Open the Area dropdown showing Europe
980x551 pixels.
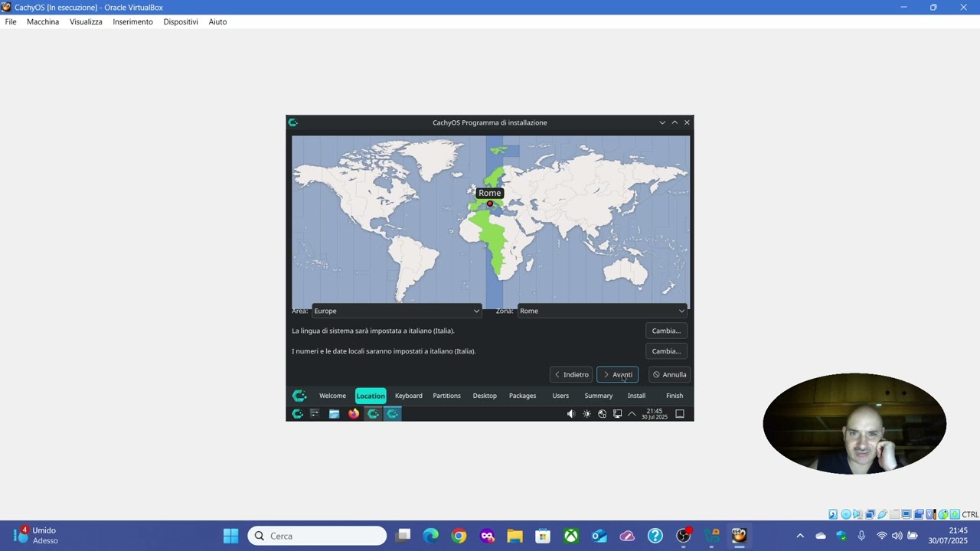pyautogui.click(x=397, y=311)
